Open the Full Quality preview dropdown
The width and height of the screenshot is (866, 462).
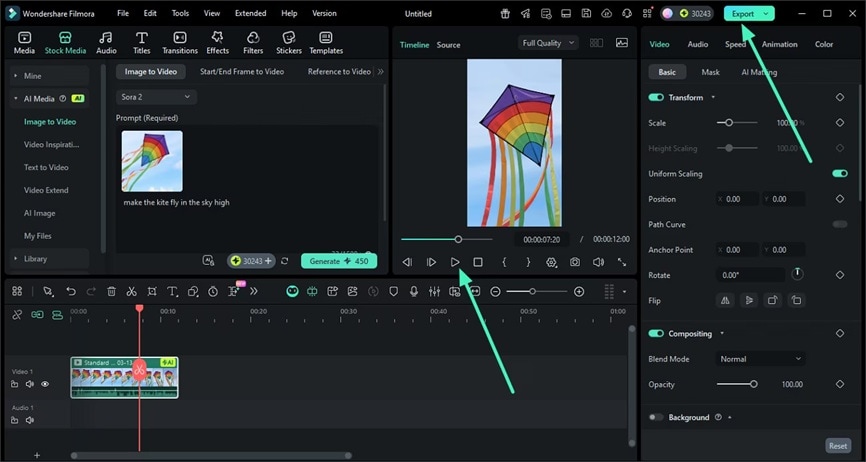(549, 43)
